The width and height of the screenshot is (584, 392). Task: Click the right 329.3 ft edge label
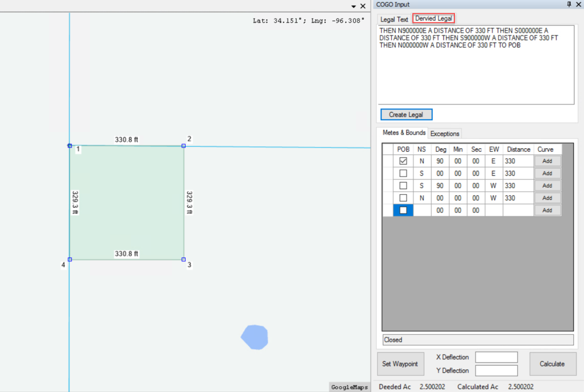click(x=189, y=202)
